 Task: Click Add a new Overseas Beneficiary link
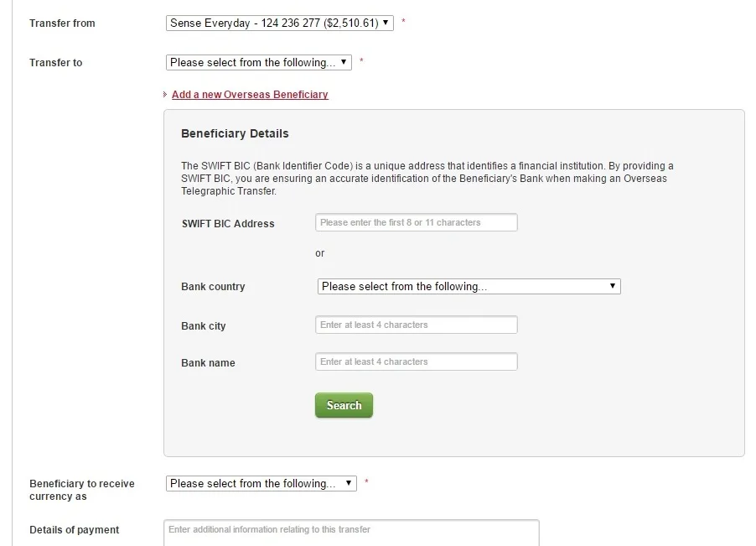(250, 95)
